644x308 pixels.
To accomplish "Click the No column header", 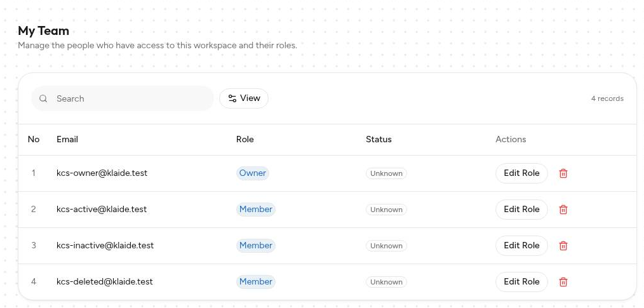I will (x=34, y=139).
